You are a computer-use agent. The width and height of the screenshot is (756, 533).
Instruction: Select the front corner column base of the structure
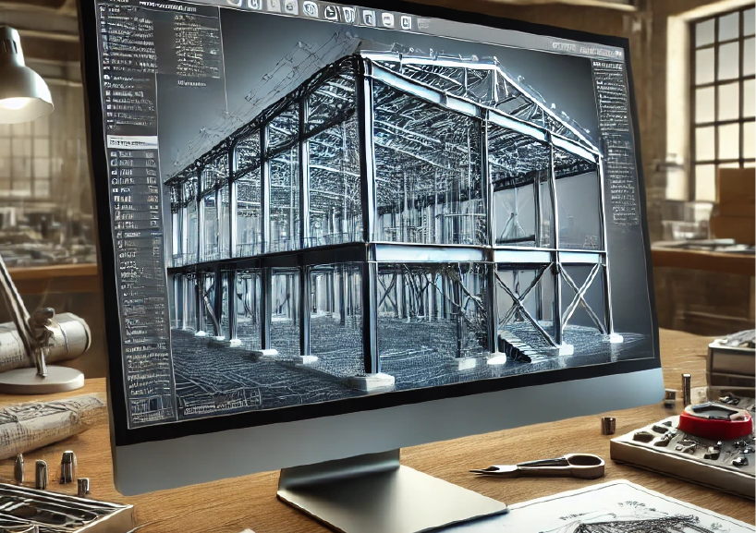tap(372, 381)
